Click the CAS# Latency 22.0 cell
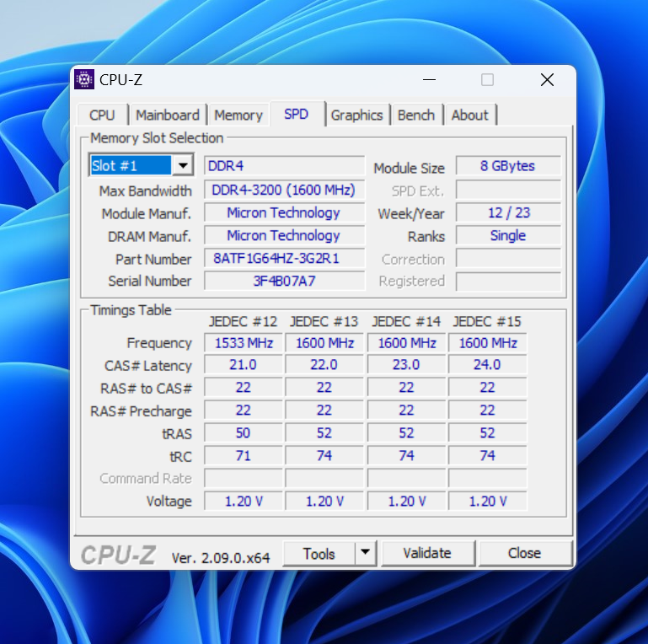The height and width of the screenshot is (644, 648). click(x=324, y=365)
